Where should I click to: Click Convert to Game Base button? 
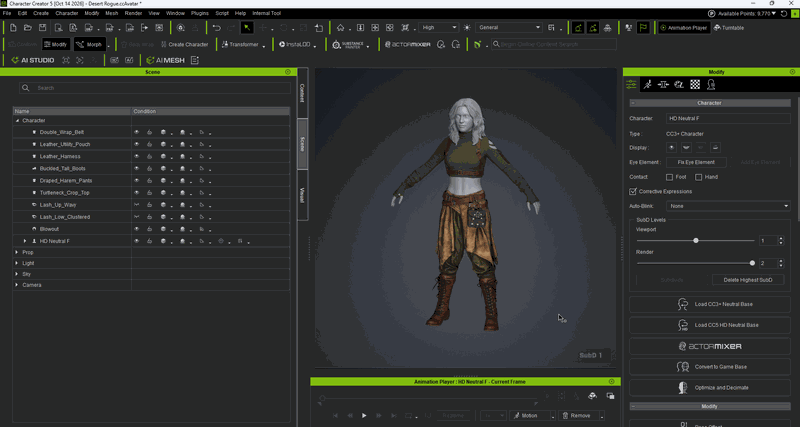[710, 367]
